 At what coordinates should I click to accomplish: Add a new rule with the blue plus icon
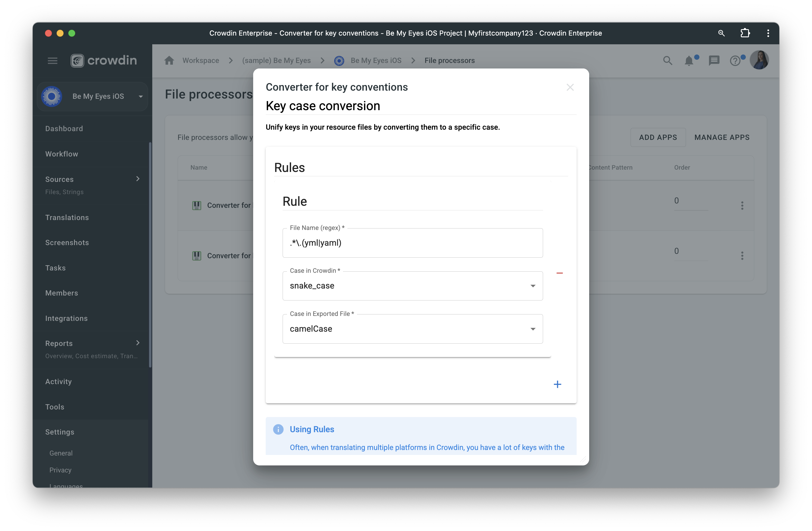[557, 384]
